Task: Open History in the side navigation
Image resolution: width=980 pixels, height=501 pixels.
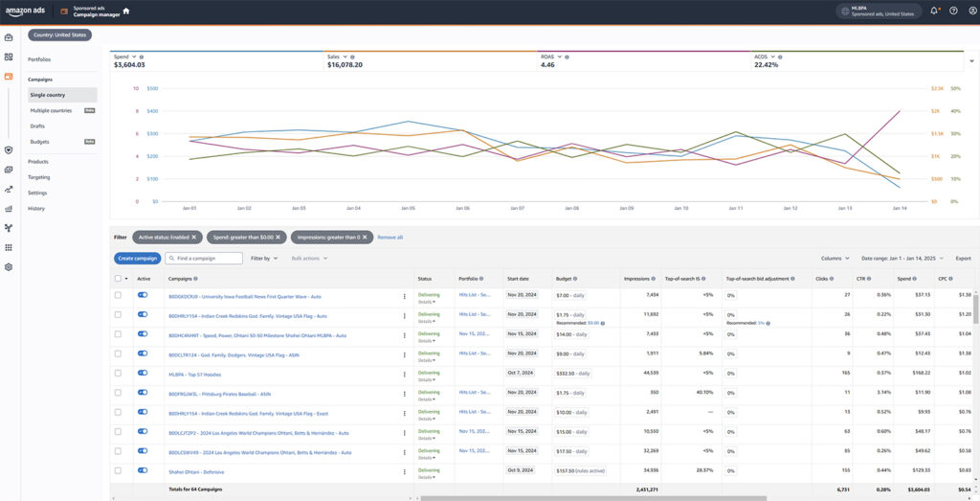Action: 36,208
